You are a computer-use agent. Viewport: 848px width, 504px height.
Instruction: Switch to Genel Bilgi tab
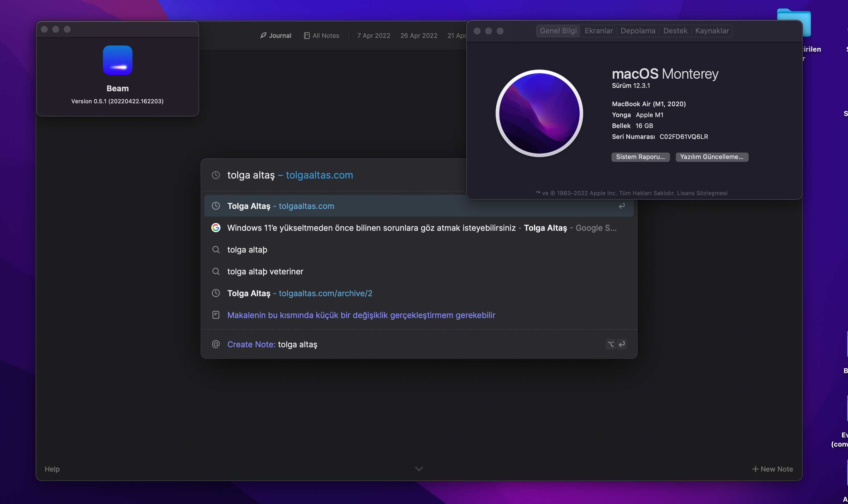[558, 30]
